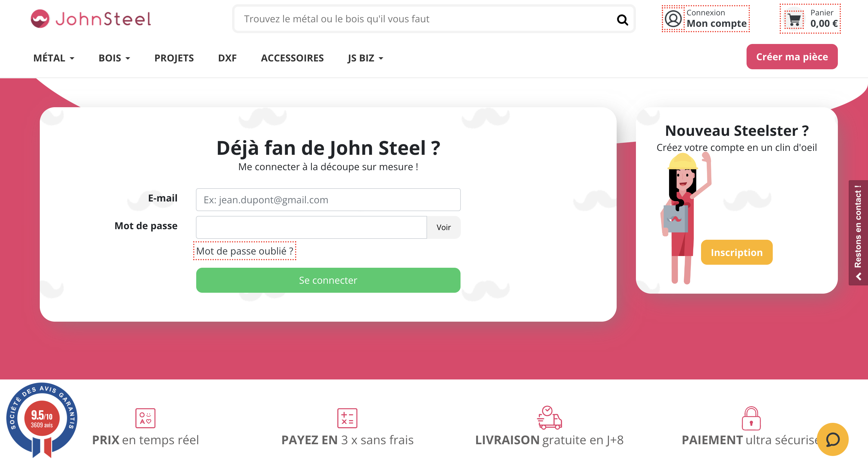The height and width of the screenshot is (465, 868).
Task: Expand the BOIS dropdown menu
Action: coord(114,58)
